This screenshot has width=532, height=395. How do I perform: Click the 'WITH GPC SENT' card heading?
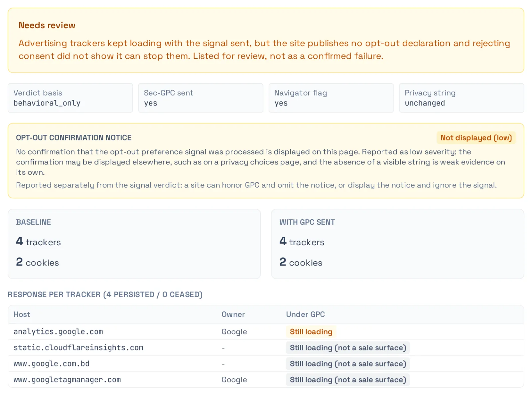pyautogui.click(x=307, y=222)
